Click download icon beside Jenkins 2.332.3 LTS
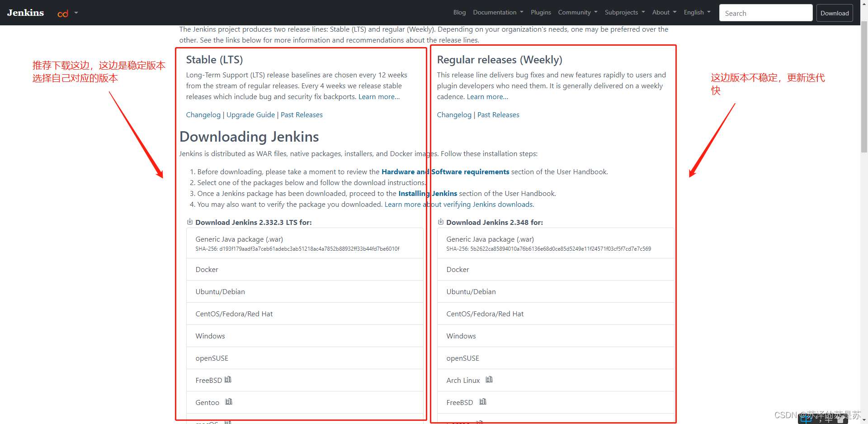Viewport: 868px width, 424px height. coord(190,222)
